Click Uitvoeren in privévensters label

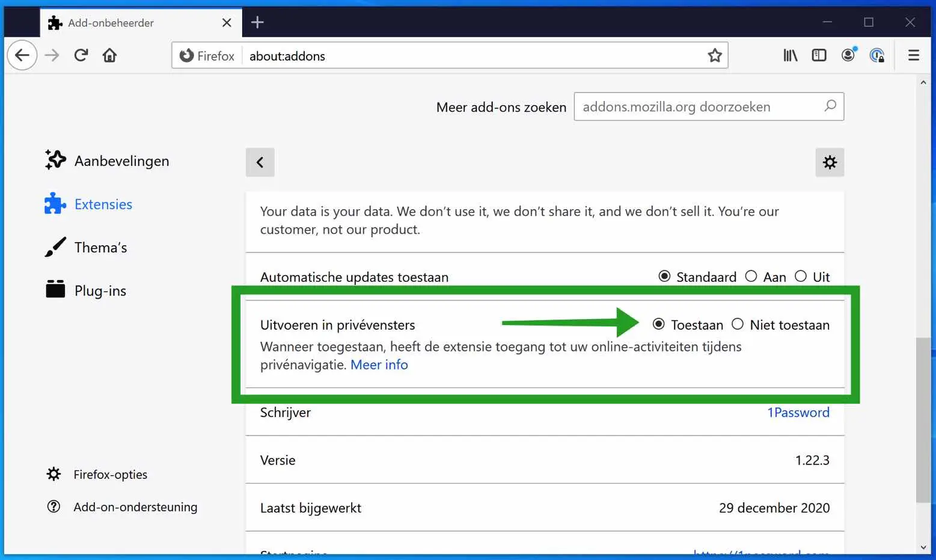tap(338, 325)
